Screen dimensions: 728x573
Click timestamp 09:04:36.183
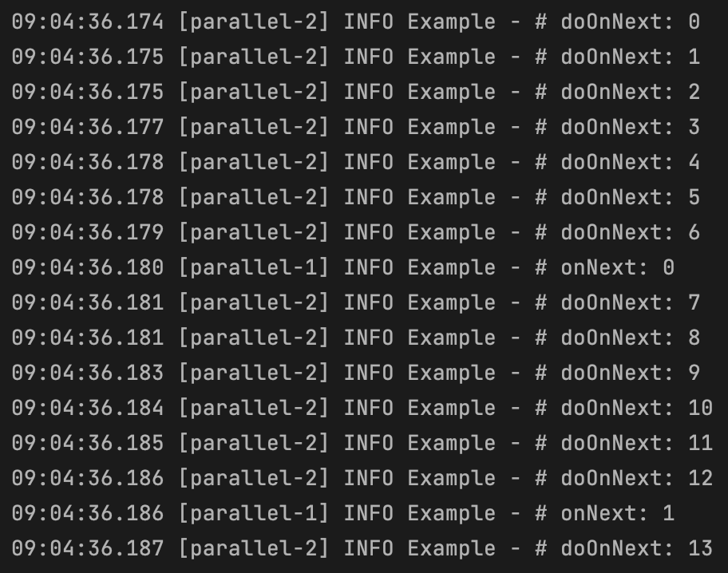(x=87, y=373)
